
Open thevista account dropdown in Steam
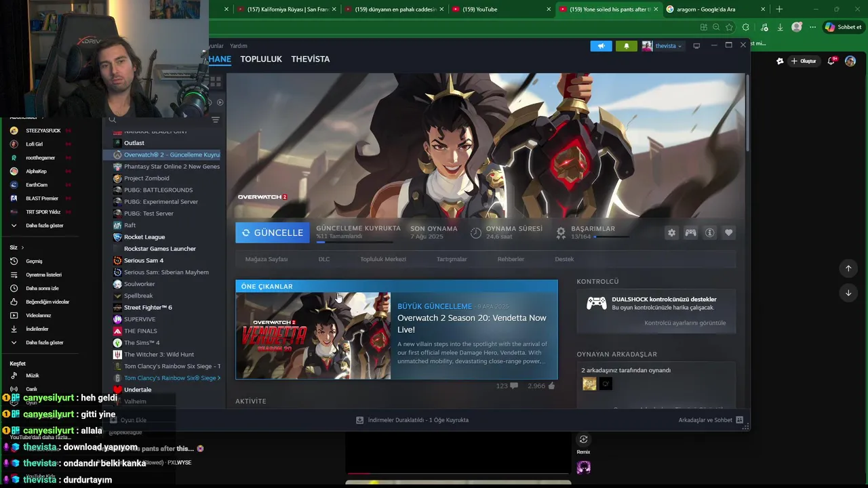(662, 45)
